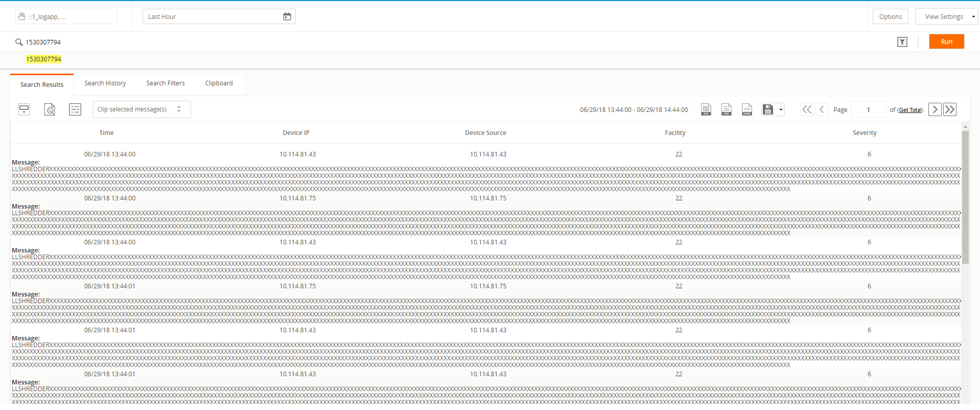This screenshot has height=410, width=980.
Task: Go to the next results page
Action: pyautogui.click(x=935, y=109)
